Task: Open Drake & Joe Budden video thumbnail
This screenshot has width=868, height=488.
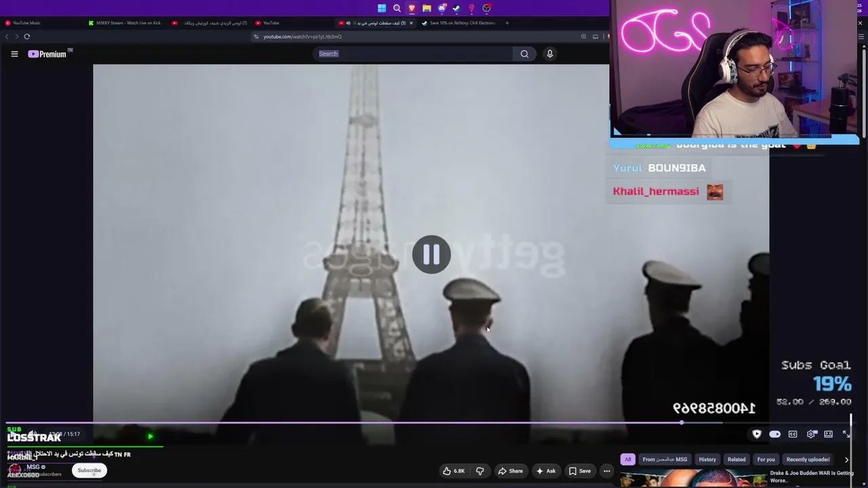Action: pyautogui.click(x=692, y=479)
